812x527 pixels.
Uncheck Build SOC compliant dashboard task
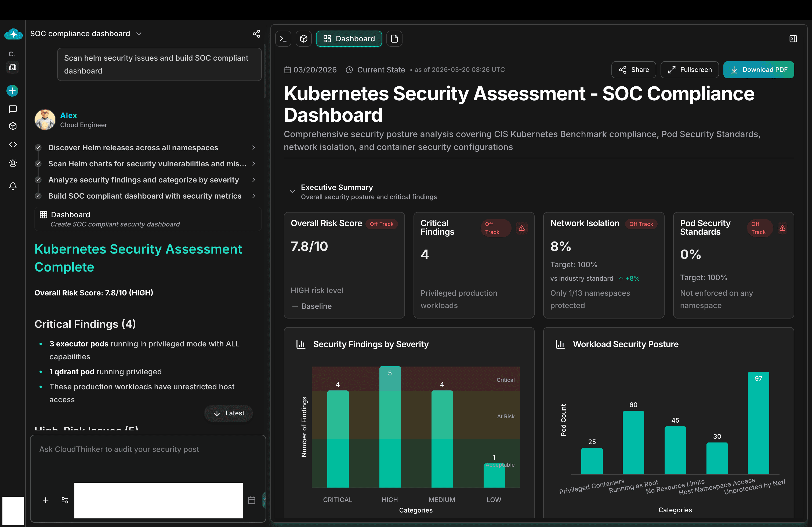pos(38,196)
